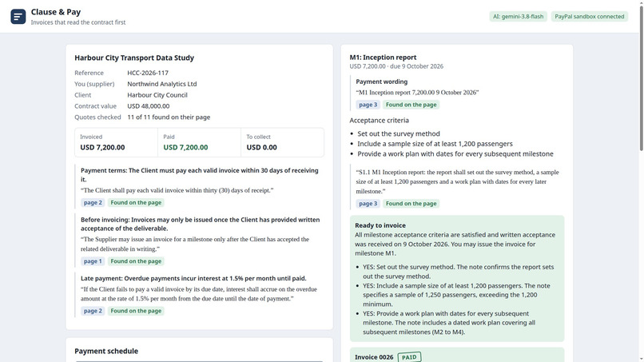Select the Invoice 0026 label
Image resolution: width=644 pixels, height=362 pixels.
374,357
